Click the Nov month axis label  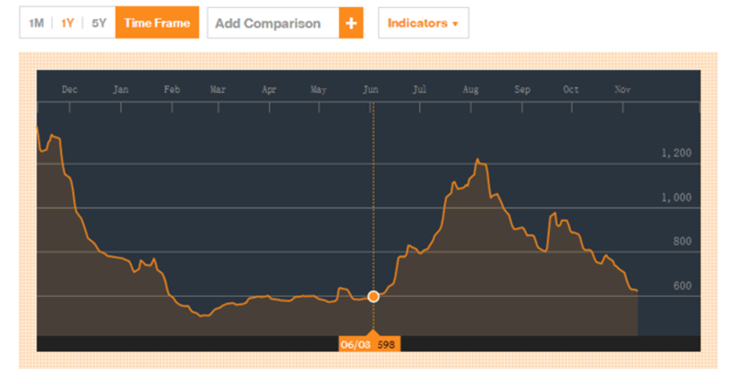click(x=623, y=89)
